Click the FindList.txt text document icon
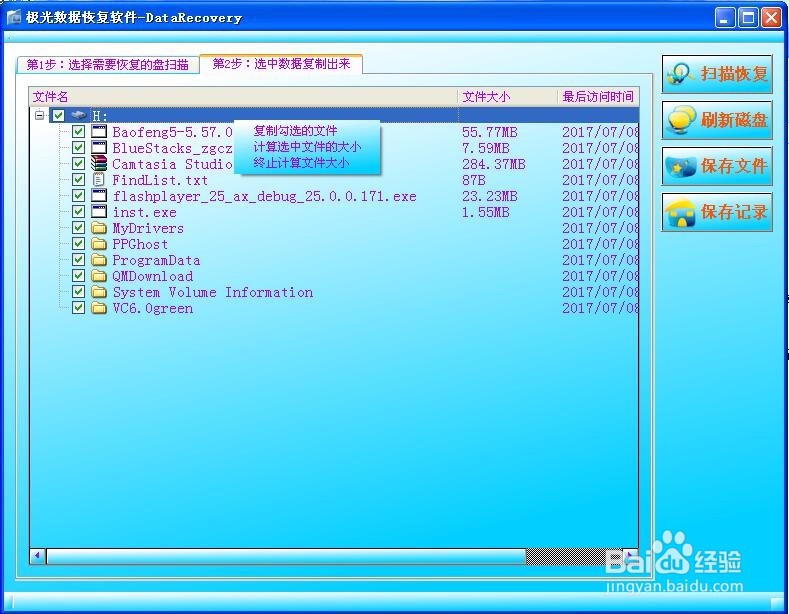789x614 pixels. click(x=99, y=180)
